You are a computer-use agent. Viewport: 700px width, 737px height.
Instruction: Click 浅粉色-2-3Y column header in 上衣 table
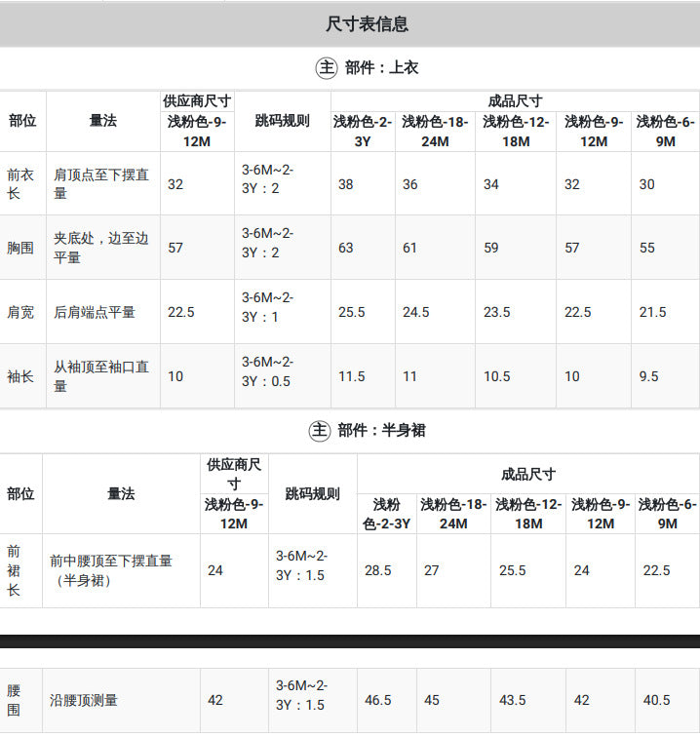[x=363, y=132]
